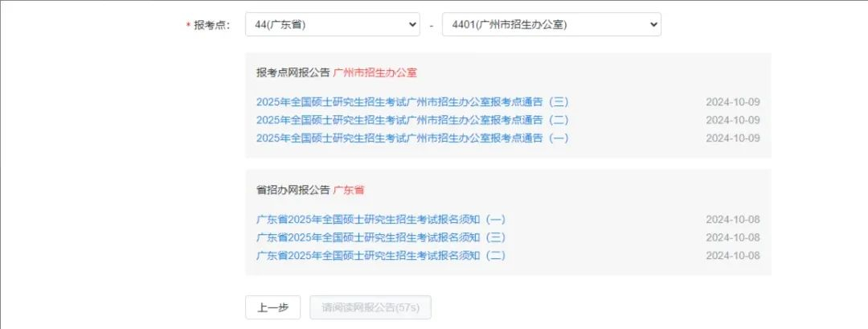Click the date beside 报名须知（一）
The width and height of the screenshot is (868, 329).
point(732,220)
